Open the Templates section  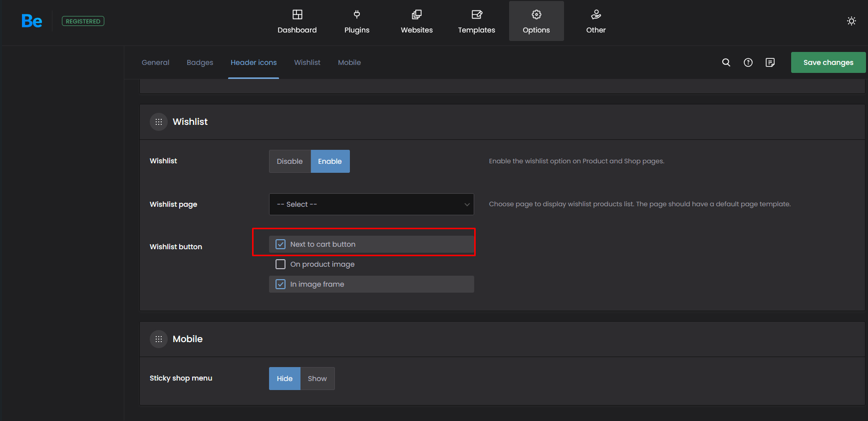477,21
